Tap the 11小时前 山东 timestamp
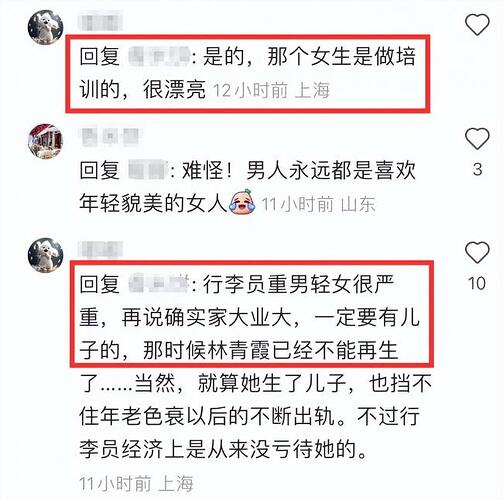 pos(318,204)
